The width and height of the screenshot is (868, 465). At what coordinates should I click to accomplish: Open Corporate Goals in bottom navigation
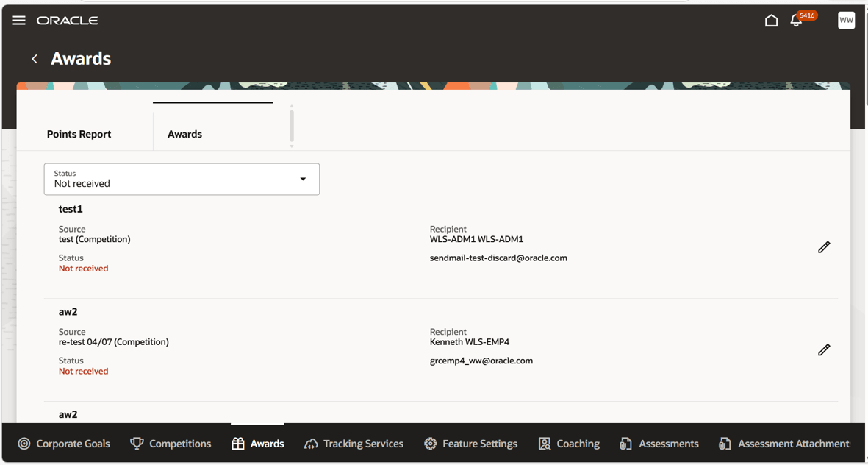tap(64, 444)
